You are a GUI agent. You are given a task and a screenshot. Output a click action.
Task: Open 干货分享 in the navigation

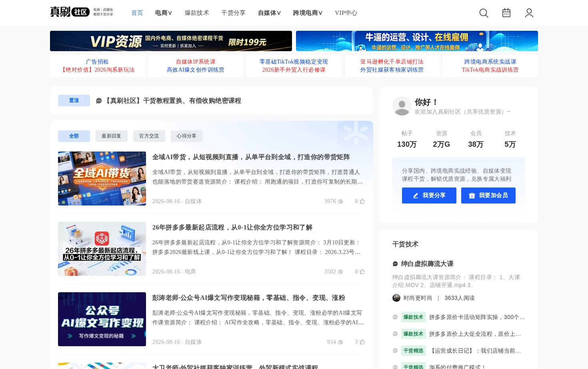point(234,13)
